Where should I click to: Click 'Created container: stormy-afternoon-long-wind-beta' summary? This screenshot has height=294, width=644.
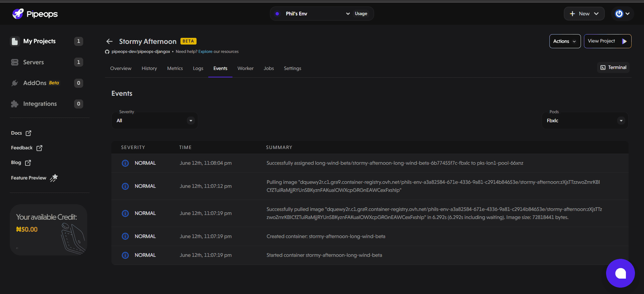pos(326,236)
